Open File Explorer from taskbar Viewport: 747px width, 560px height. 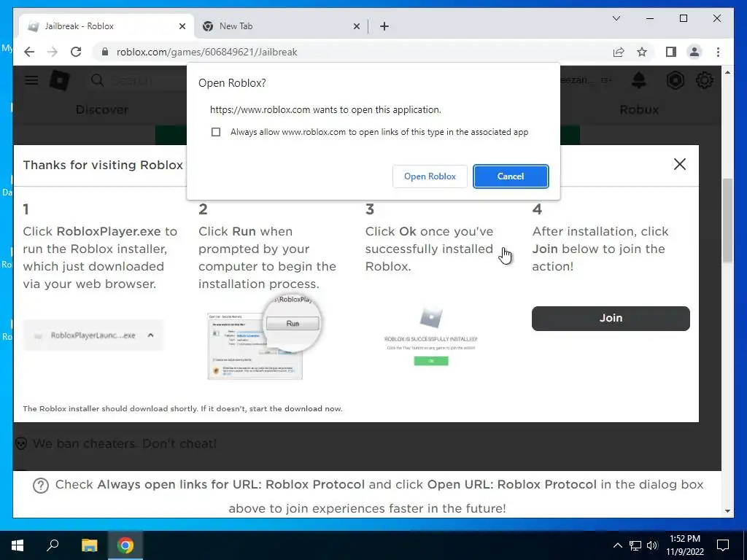pyautogui.click(x=89, y=545)
